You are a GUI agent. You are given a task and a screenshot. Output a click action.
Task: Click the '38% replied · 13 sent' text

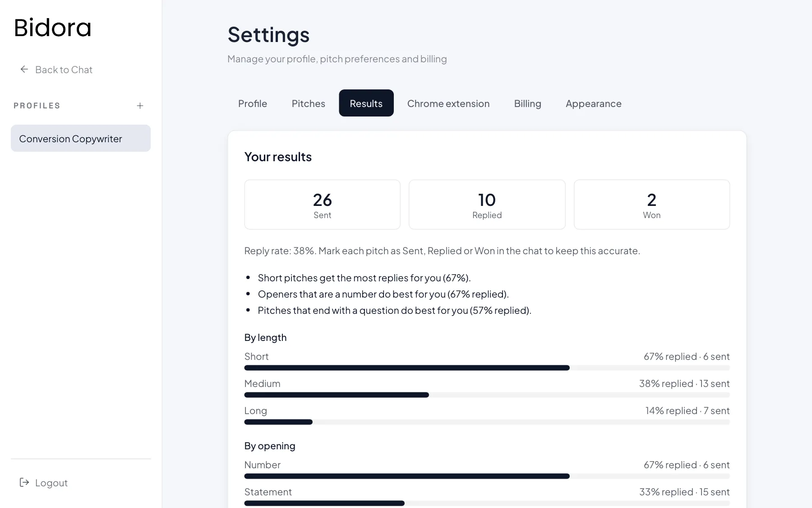click(x=684, y=383)
